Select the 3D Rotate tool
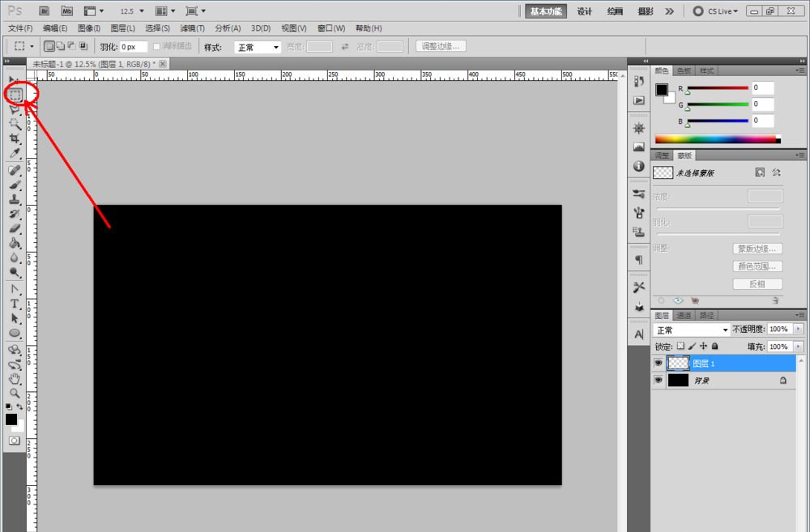The image size is (810, 532). (15, 350)
